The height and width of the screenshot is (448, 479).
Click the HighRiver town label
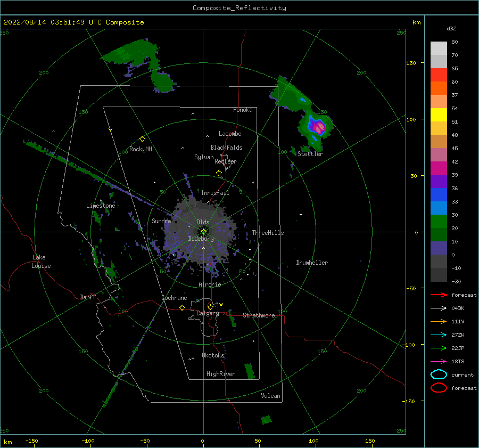[221, 374]
